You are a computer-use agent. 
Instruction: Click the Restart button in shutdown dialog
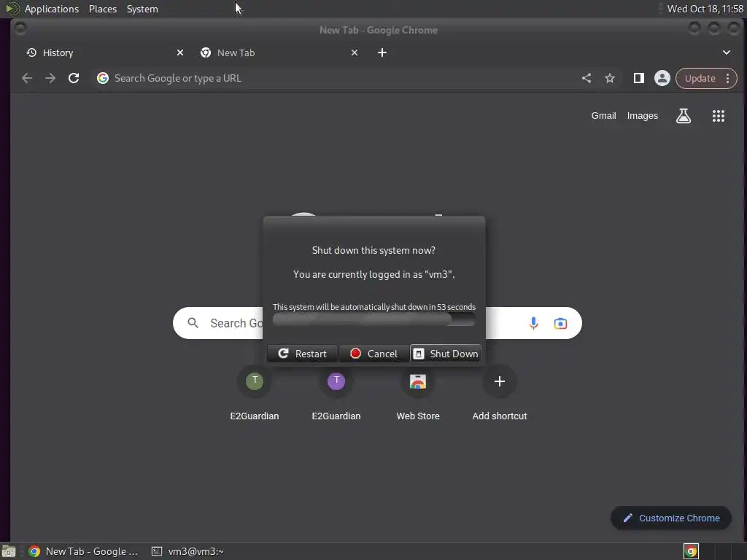pyautogui.click(x=303, y=354)
